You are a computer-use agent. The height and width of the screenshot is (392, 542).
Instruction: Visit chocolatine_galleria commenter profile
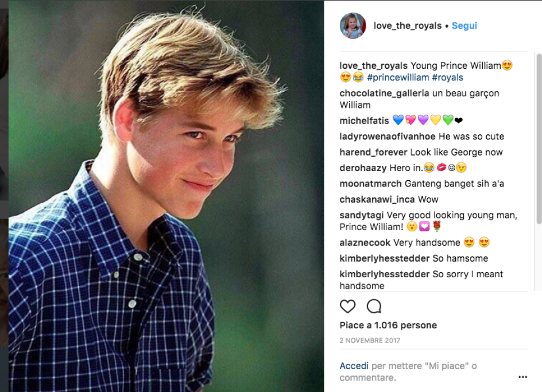pyautogui.click(x=384, y=94)
